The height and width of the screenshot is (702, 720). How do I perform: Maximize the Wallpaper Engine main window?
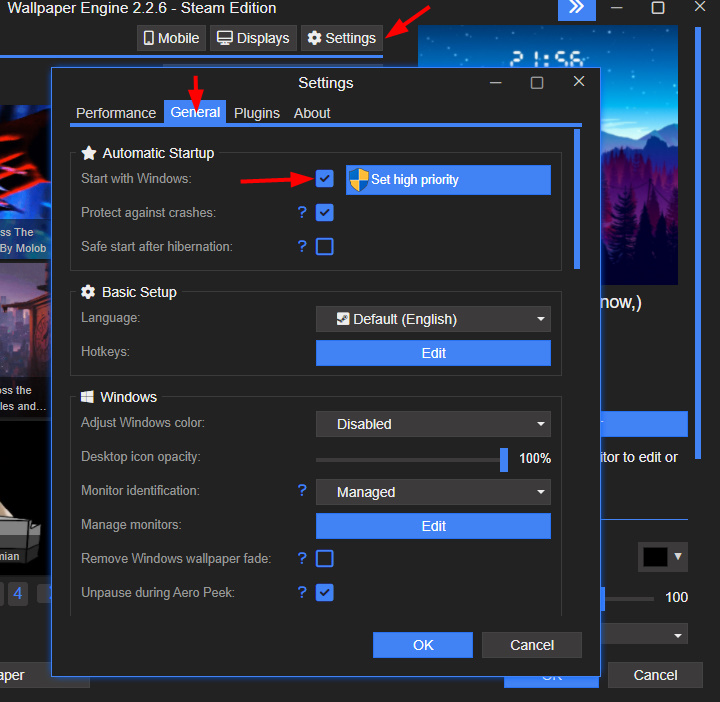click(x=658, y=8)
